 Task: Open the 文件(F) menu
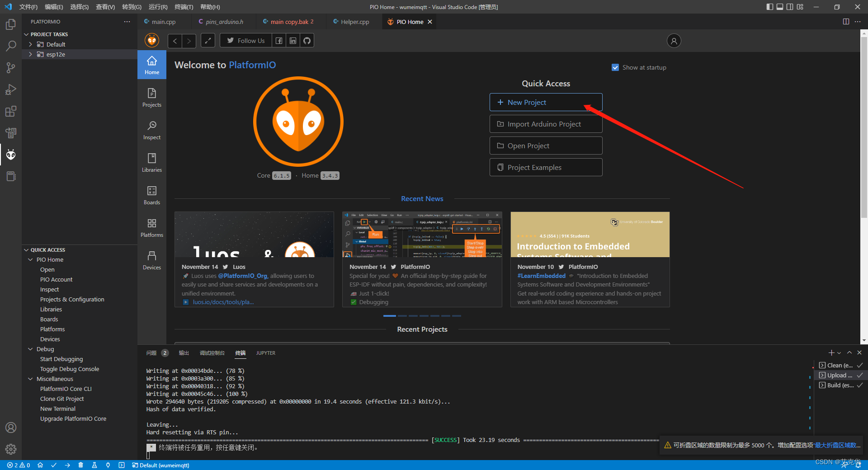click(28, 7)
